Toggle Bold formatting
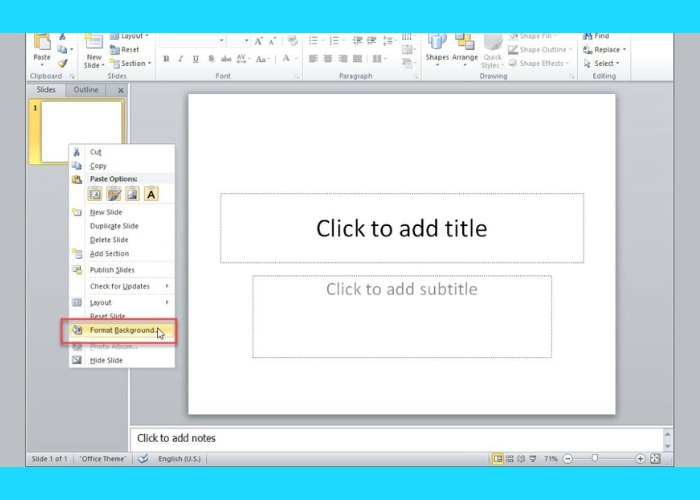The image size is (700, 500). (x=166, y=59)
